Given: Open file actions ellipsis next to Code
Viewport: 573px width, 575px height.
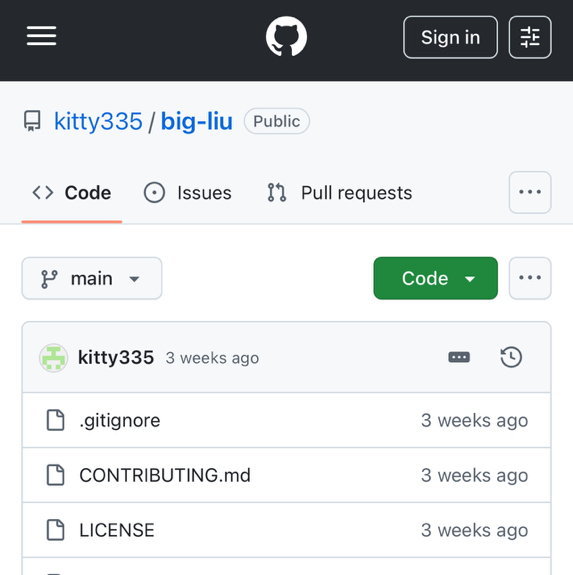Looking at the screenshot, I should [530, 278].
